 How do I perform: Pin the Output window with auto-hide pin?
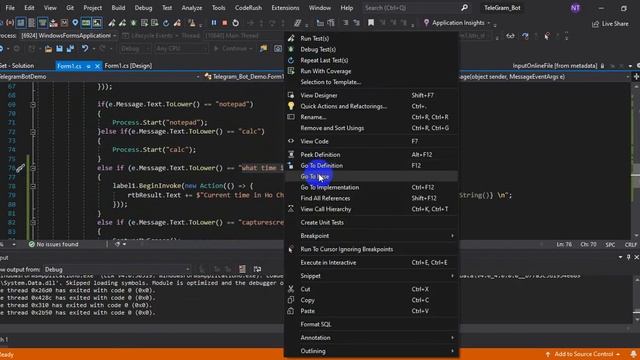629,257
